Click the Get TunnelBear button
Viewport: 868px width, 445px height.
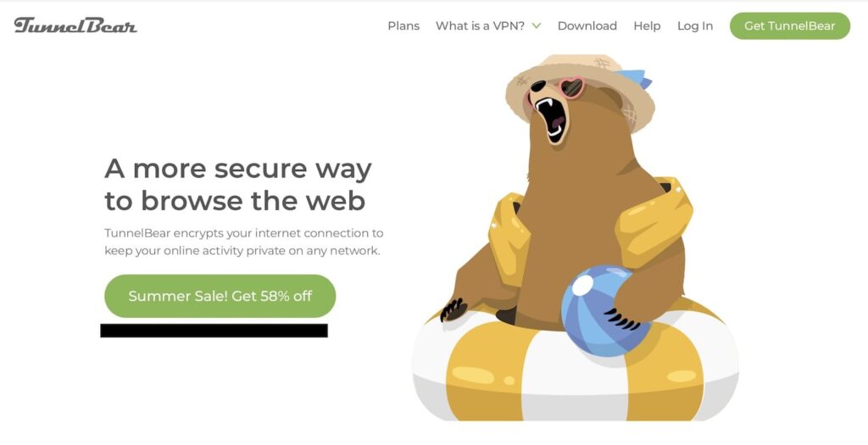pos(789,26)
